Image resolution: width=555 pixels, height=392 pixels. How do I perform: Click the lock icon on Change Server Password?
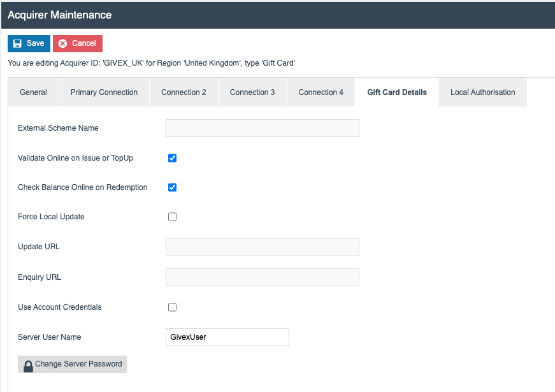pos(28,364)
